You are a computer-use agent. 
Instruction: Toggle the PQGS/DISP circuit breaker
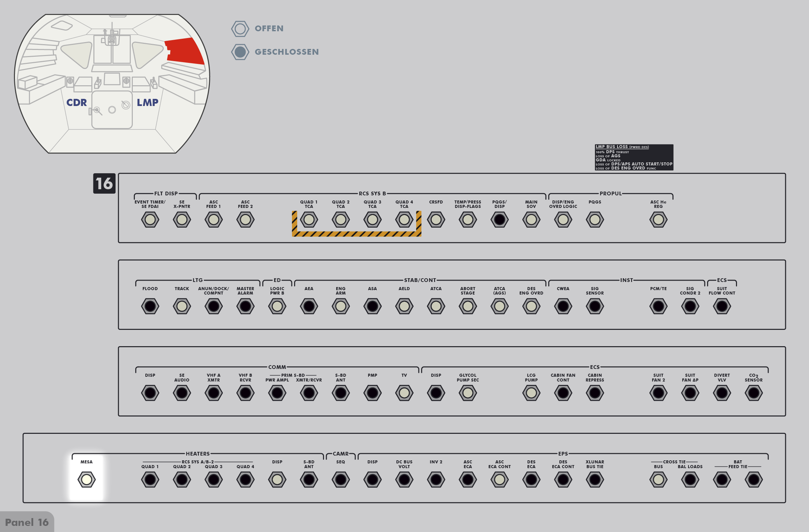[x=499, y=219]
